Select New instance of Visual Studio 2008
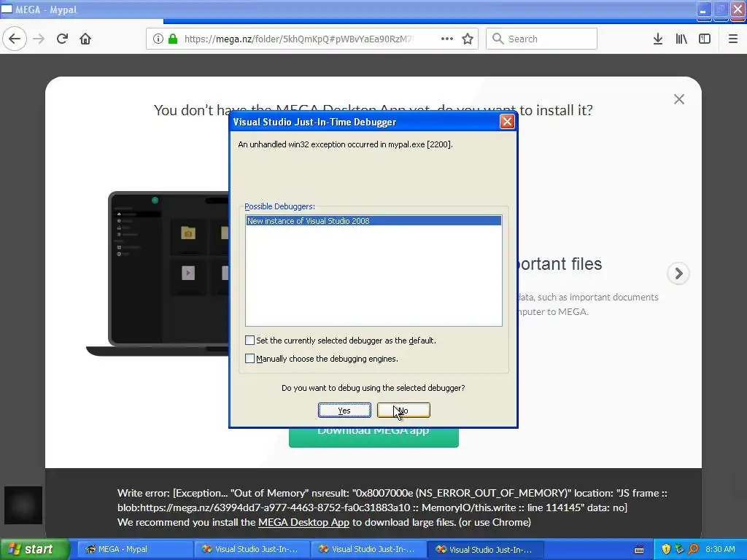Viewport: 747px width, 560px height. [373, 221]
